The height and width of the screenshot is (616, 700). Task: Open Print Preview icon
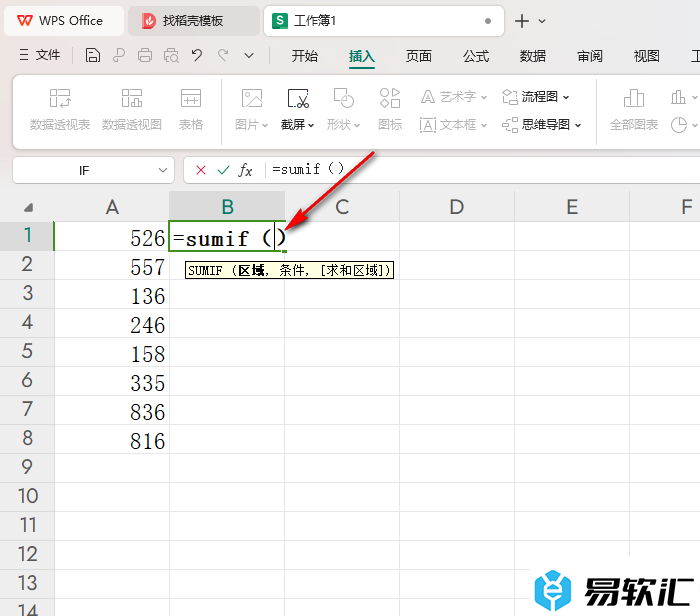pyautogui.click(x=171, y=55)
